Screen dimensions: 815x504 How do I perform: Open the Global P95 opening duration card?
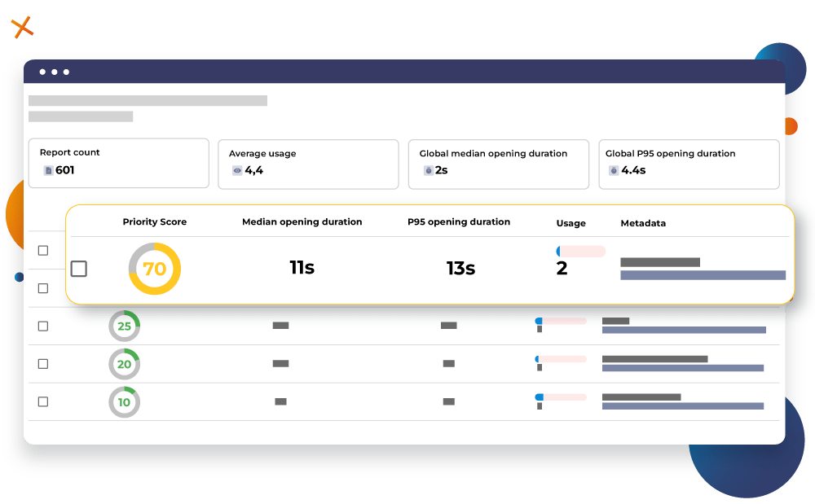689,164
